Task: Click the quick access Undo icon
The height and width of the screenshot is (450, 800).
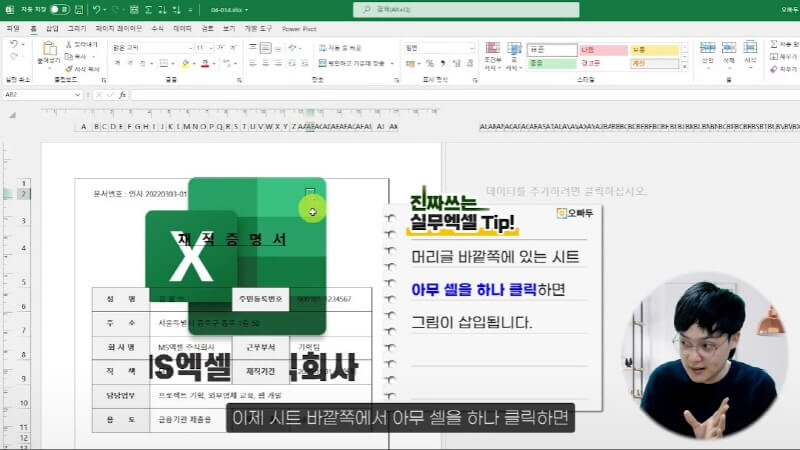Action: 96,9
